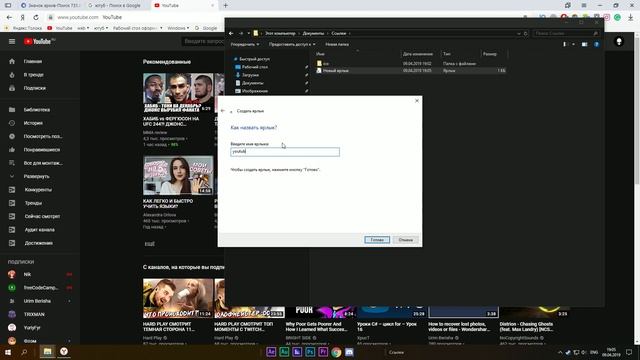Launch Premiere Pro from taskbar
Screen dimensions: 640x360
323,352
